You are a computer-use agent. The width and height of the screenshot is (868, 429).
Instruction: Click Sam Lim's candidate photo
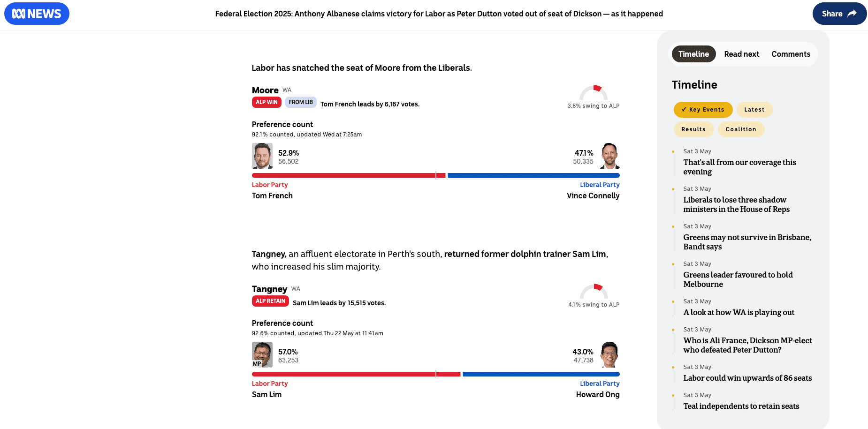[x=262, y=354]
